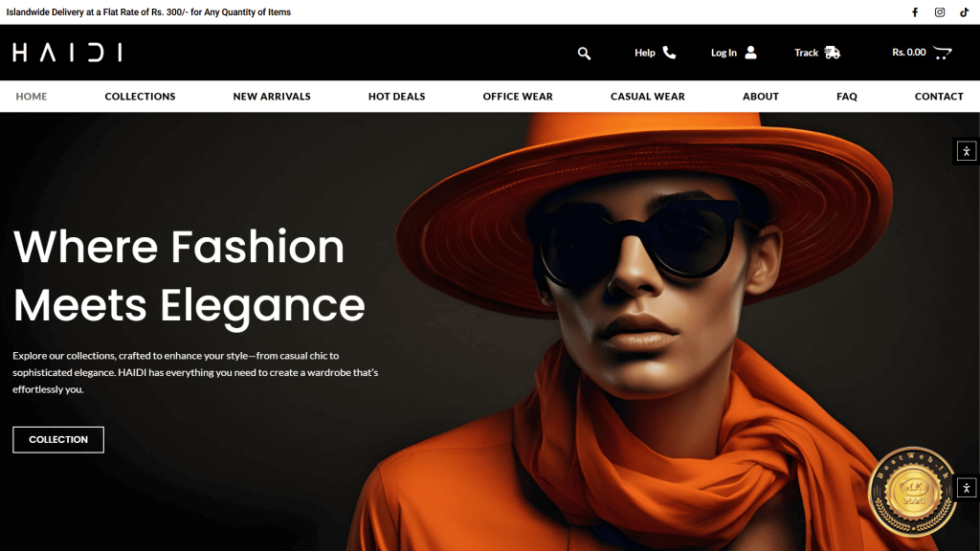The height and width of the screenshot is (551, 980).
Task: Select Casual Wear in navigation
Action: [648, 97]
